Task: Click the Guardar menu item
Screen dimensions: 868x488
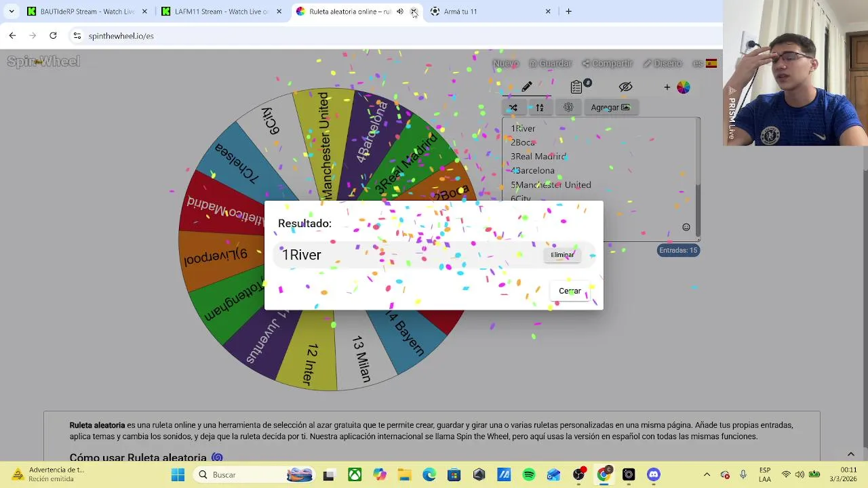Action: pyautogui.click(x=551, y=63)
